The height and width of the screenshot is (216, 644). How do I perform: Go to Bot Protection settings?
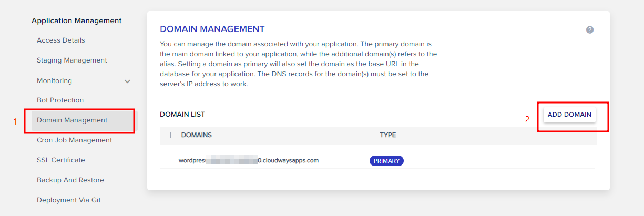(60, 100)
